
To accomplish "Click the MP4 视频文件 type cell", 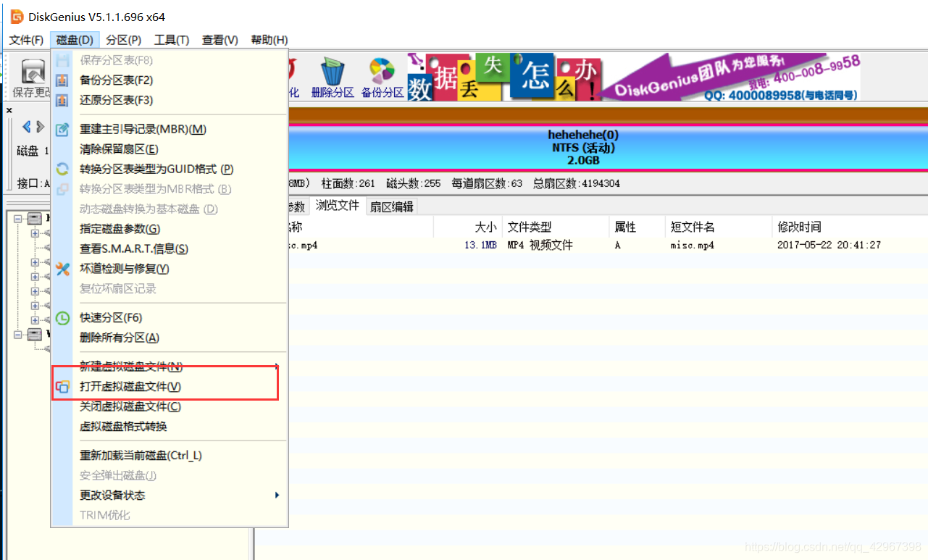I will pyautogui.click(x=540, y=246).
